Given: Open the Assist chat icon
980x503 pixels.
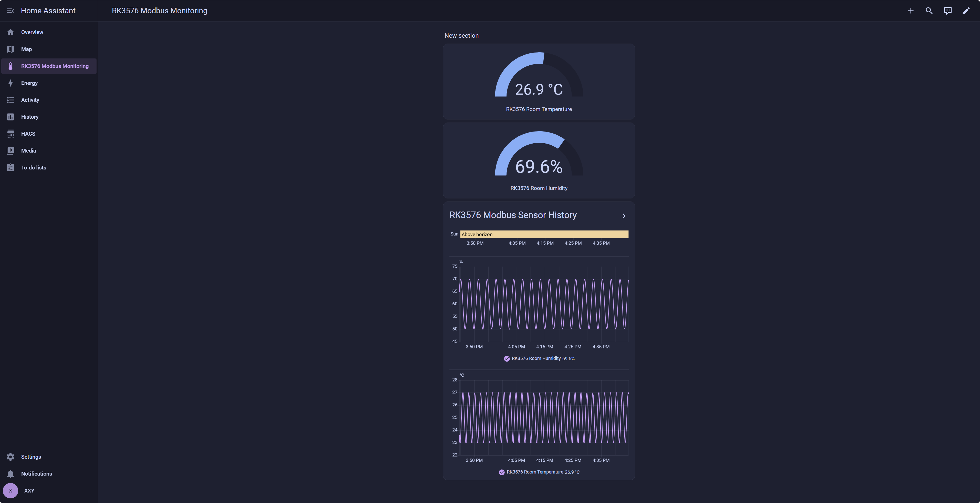Looking at the screenshot, I should pyautogui.click(x=947, y=11).
